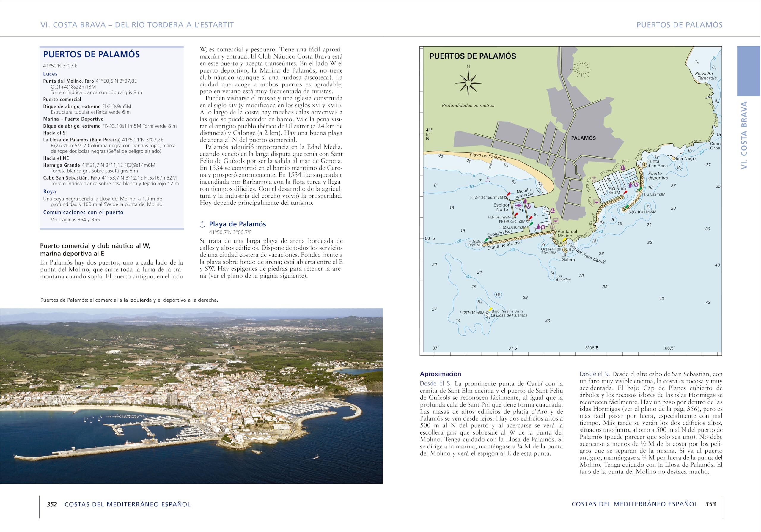Click the circled anchor symbol near Punta del Molino
This screenshot has height=532, width=761.
(552, 227)
